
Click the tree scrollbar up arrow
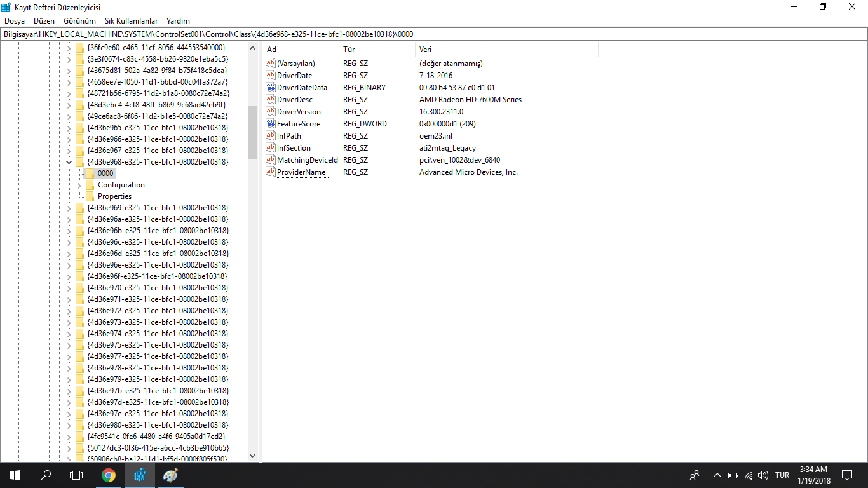coord(252,48)
